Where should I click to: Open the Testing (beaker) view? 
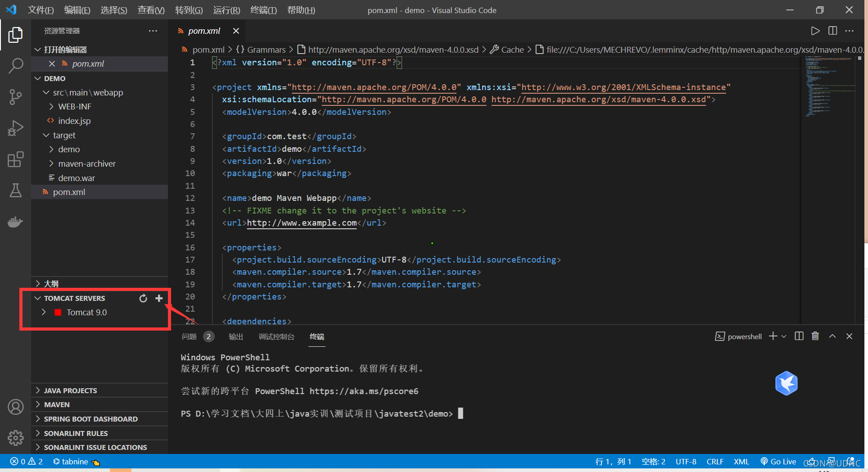[x=16, y=191]
